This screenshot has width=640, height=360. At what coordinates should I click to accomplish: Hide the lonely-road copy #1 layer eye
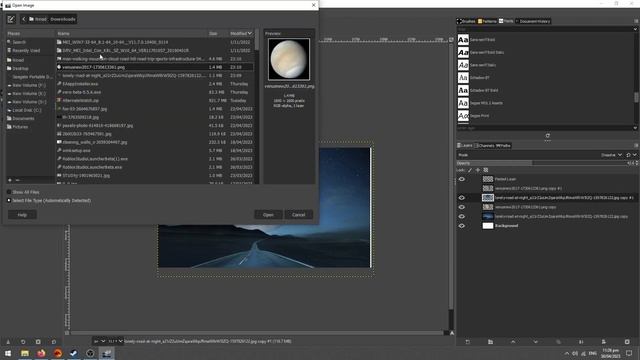tap(462, 198)
